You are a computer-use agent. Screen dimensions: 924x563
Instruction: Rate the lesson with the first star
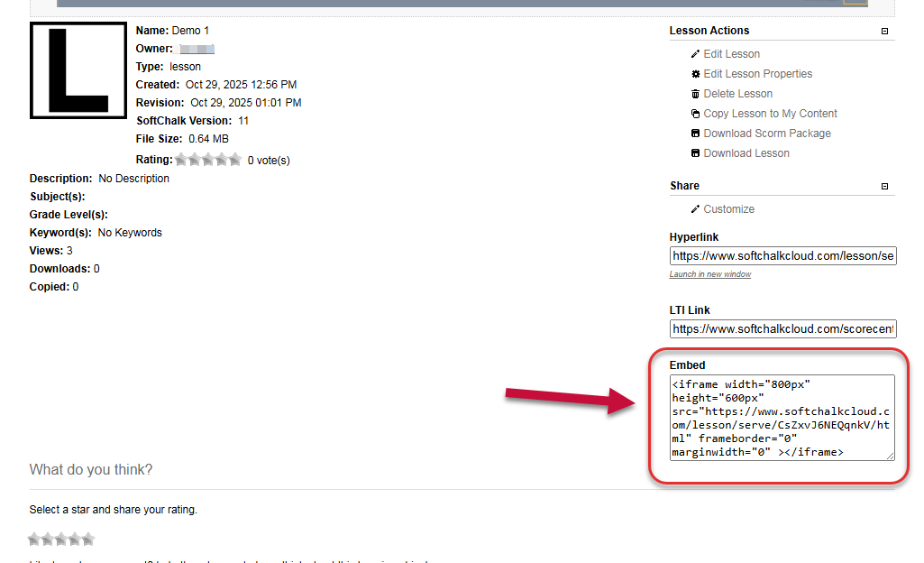point(33,539)
